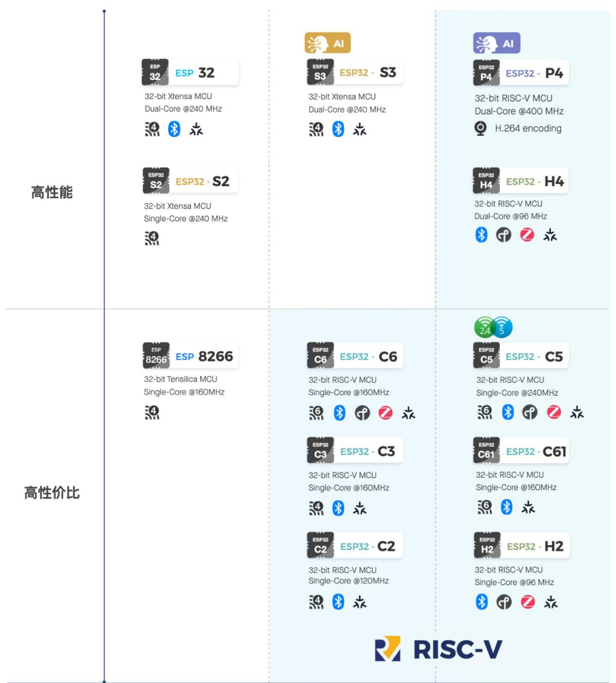
Task: Click the purple AI badge above ESP32-P4
Action: [496, 44]
